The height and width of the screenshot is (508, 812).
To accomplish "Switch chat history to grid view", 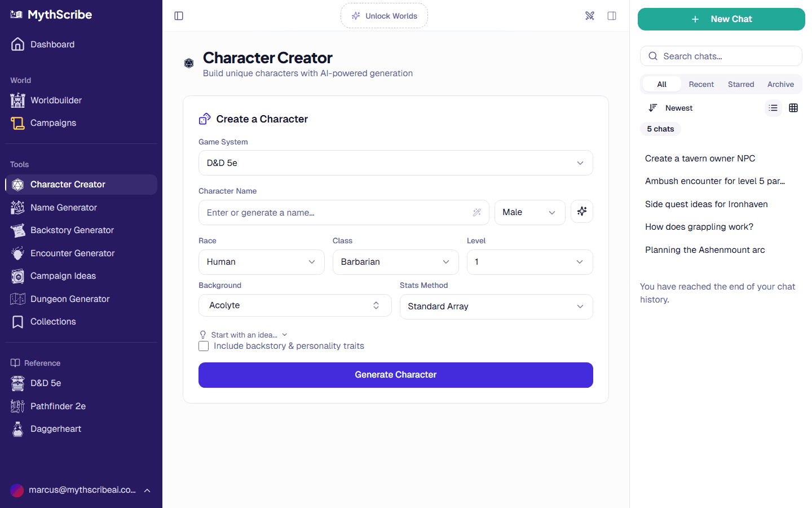I will click(793, 107).
